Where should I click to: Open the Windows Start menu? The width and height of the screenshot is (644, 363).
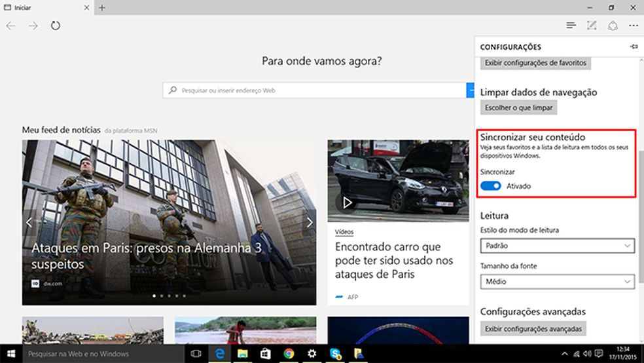pos(11,354)
